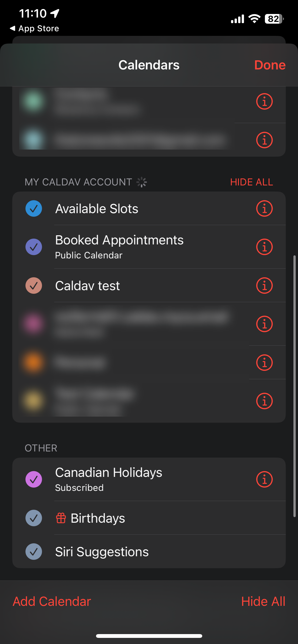Tap info icon beside blurred purple calendar
The width and height of the screenshot is (298, 644).
[264, 324]
